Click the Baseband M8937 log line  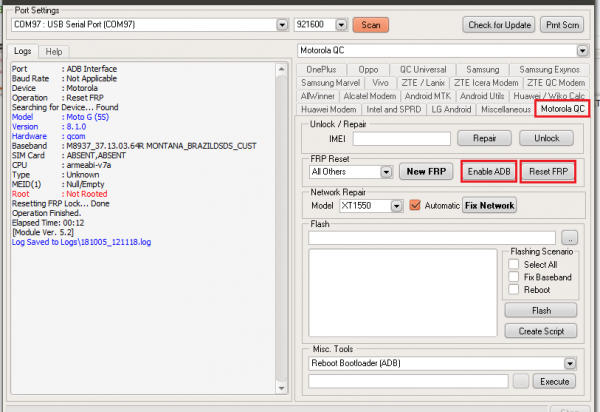pyautogui.click(x=134, y=146)
